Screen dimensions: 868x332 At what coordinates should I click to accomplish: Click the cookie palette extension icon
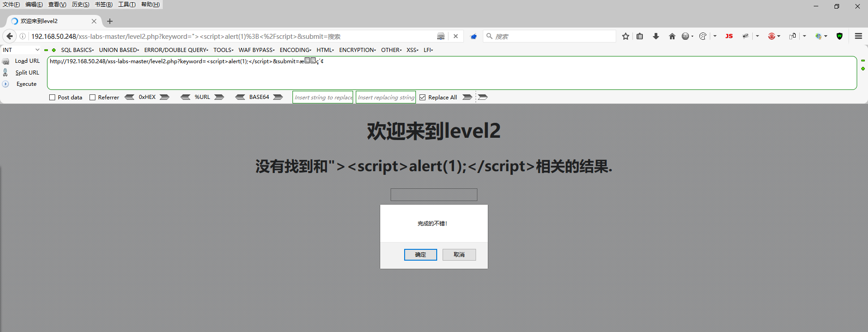(703, 36)
